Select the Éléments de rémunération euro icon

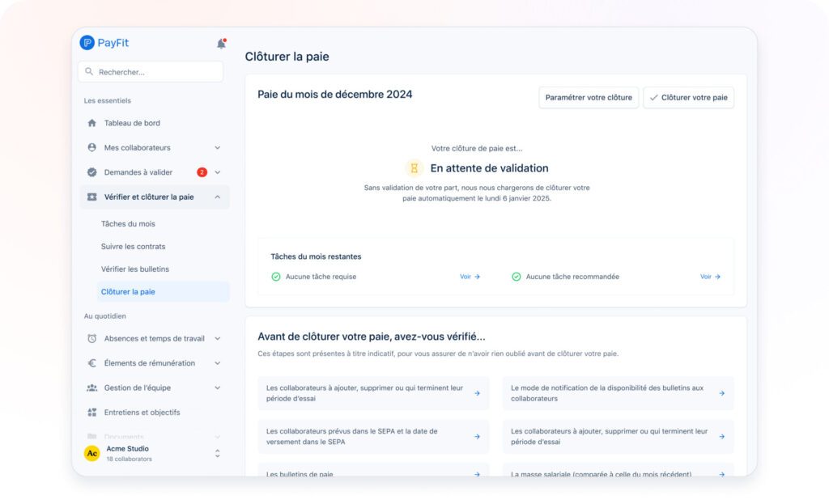pos(91,363)
